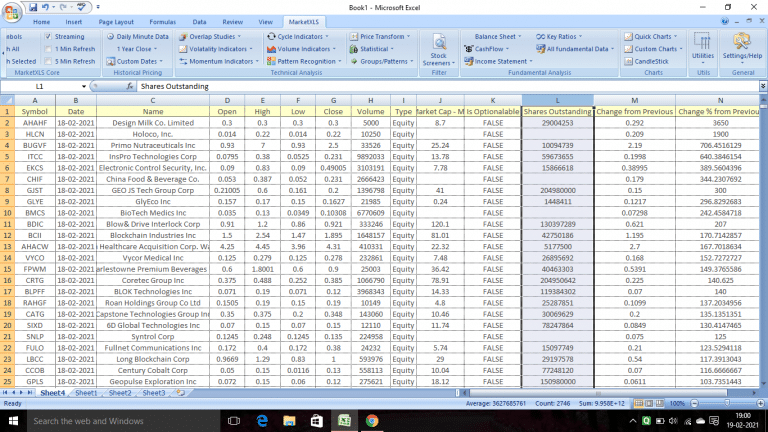
Task: Select all cells with corner button
Action: [7, 100]
